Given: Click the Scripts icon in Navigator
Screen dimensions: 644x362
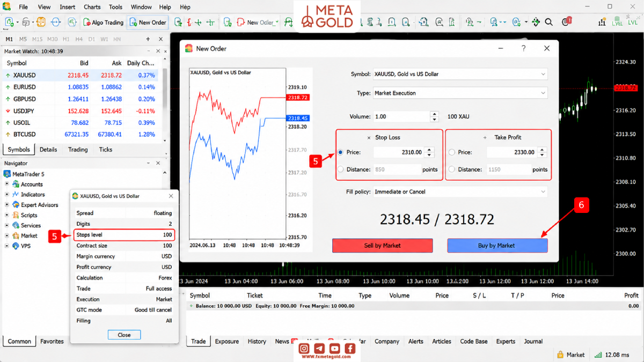Looking at the screenshot, I should (x=16, y=215).
